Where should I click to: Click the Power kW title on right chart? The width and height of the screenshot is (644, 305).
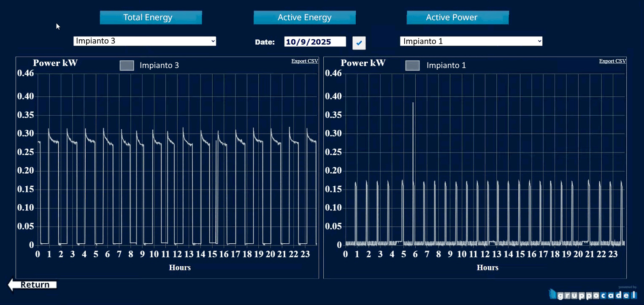coord(363,63)
